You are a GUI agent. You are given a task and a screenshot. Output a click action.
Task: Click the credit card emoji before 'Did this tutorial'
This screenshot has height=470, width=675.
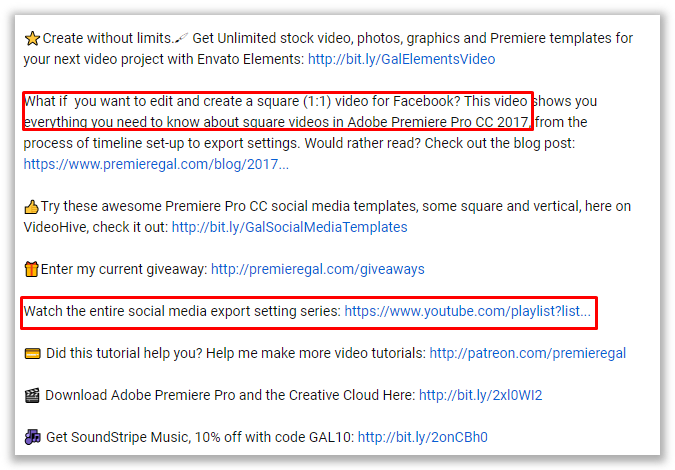point(32,354)
